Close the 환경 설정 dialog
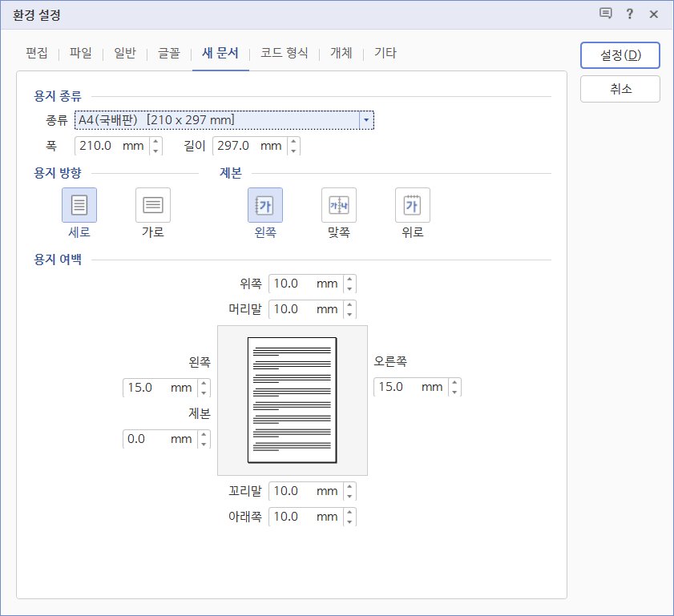 tap(654, 14)
